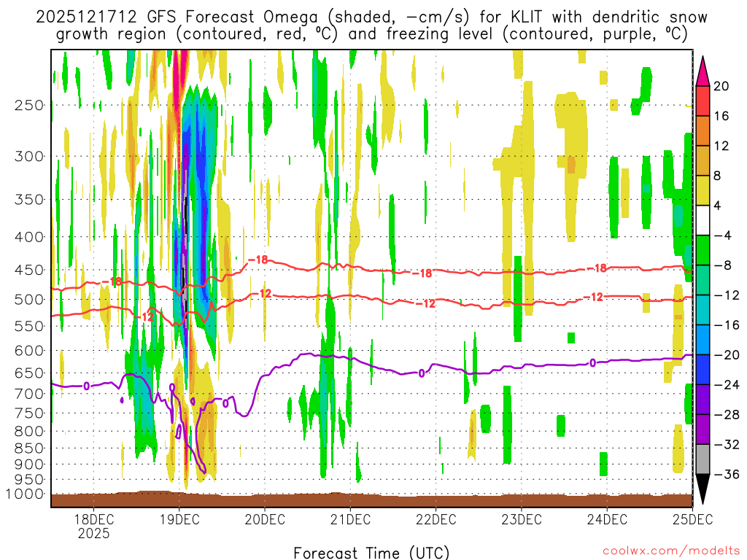Screen dimensions: 747x560
Task: Click the 25DEC time axis label
Action: pyautogui.click(x=693, y=519)
